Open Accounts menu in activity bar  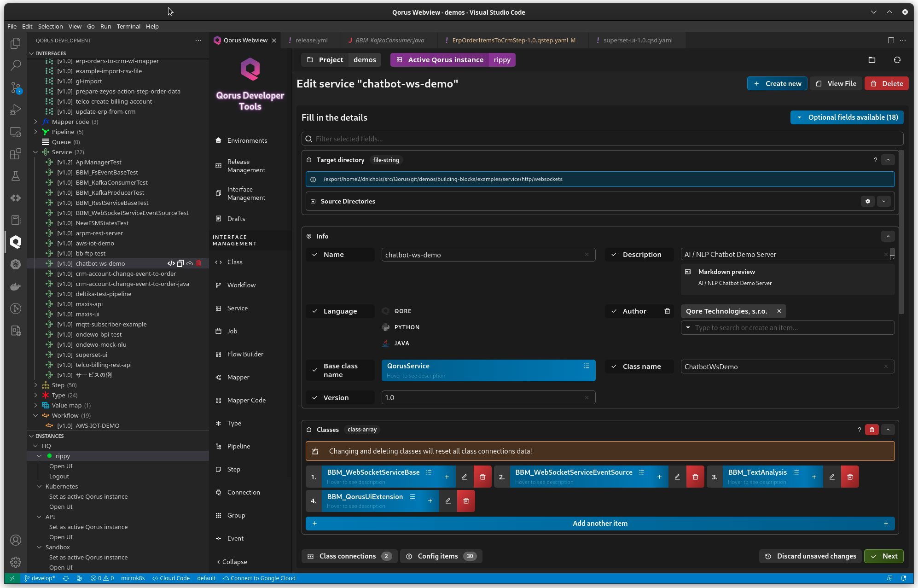tap(16, 540)
